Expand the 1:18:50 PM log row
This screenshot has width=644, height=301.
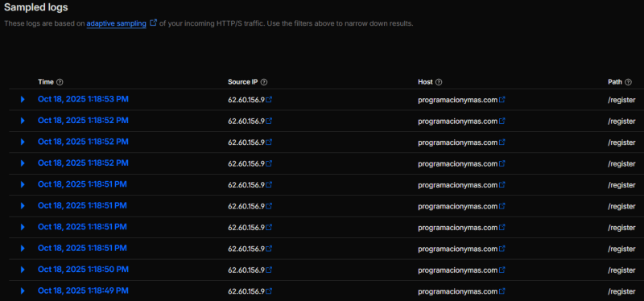click(23, 270)
